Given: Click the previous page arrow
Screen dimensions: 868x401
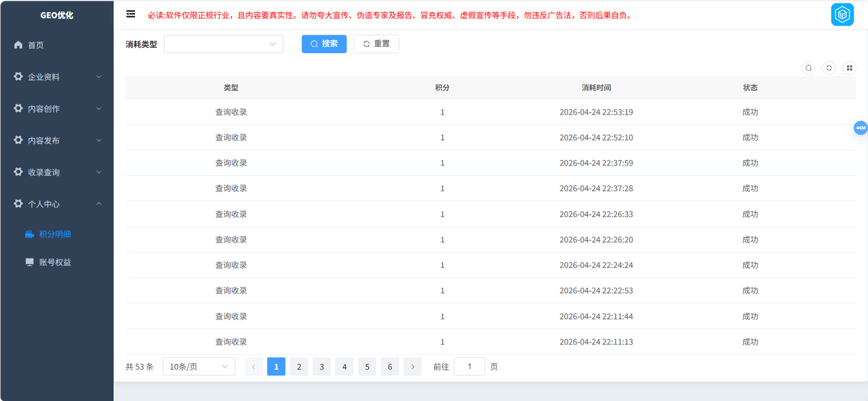Looking at the screenshot, I should coord(254,366).
